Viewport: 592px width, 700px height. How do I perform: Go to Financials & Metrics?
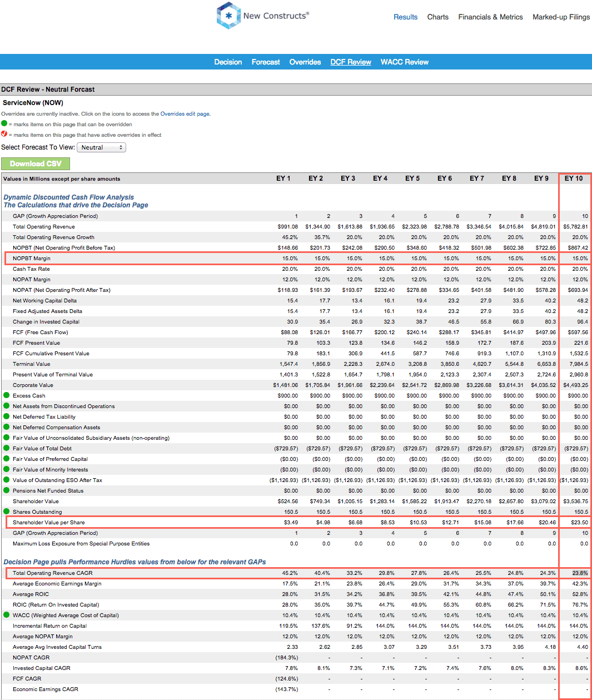pos(490,17)
